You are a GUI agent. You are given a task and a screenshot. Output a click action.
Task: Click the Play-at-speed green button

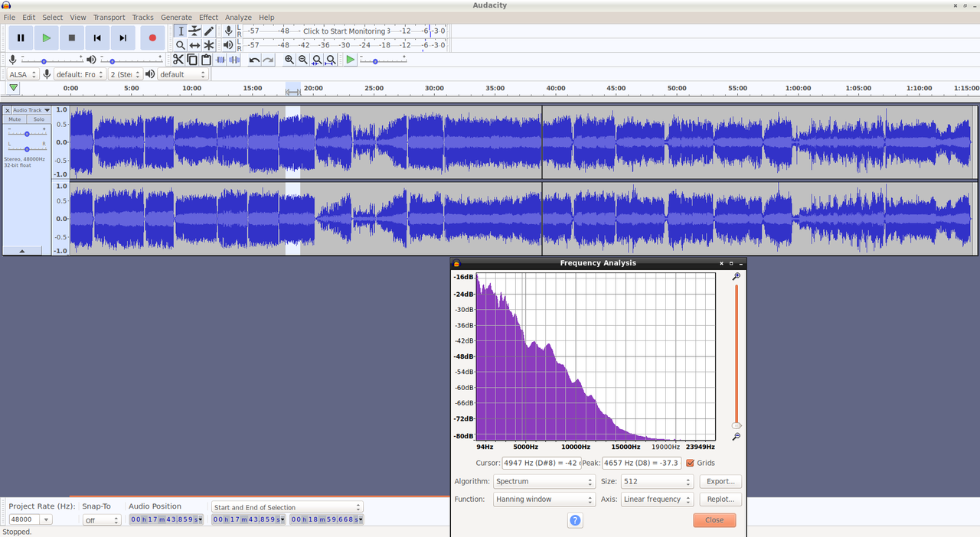click(350, 60)
